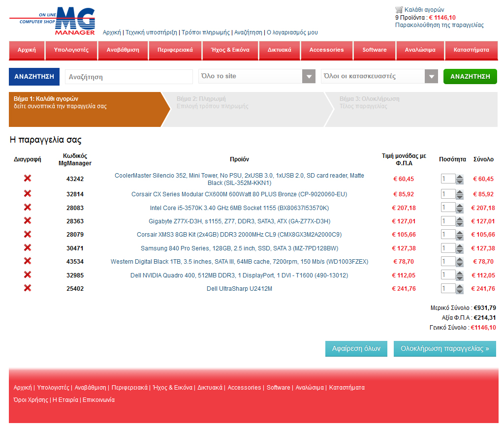The image size is (504, 427).
Task: Delete the Gigabyte Z77X-D3H item
Action: tap(28, 221)
